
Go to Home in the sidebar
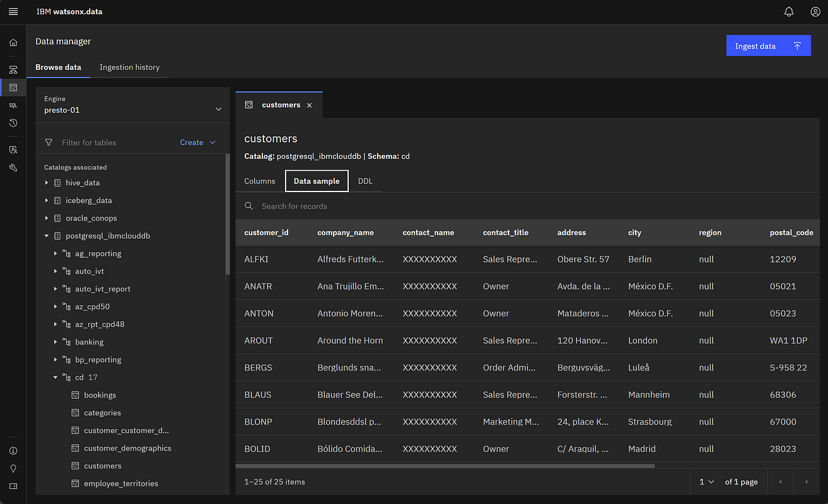[13, 43]
